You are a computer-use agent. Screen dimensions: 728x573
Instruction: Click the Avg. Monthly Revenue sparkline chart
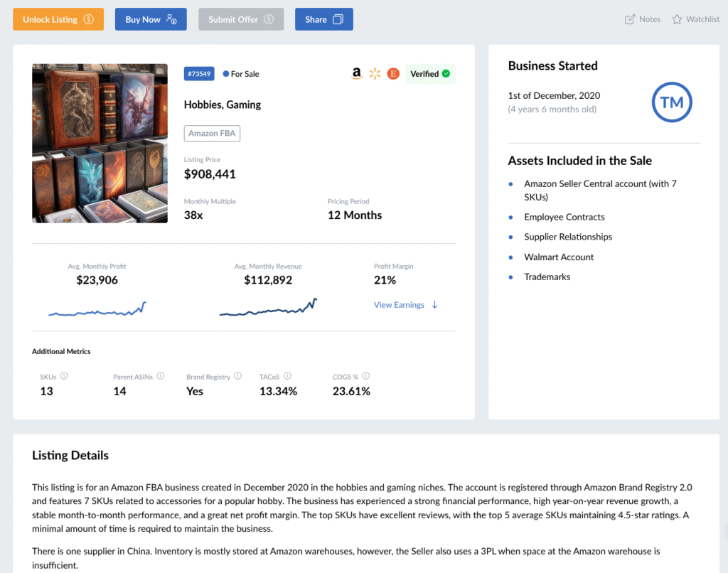pyautogui.click(x=268, y=307)
